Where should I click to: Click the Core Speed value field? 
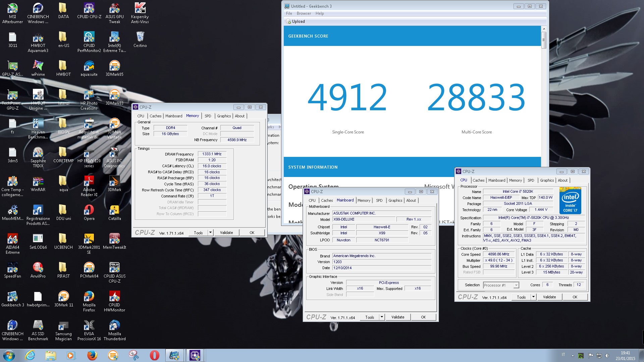pos(498,254)
